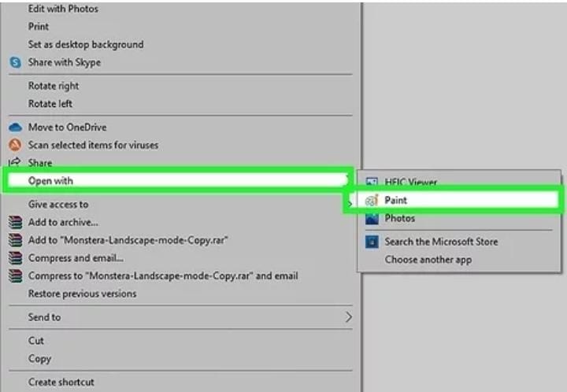Click the antivirus scan icon
567x392 pixels.
pyautogui.click(x=14, y=145)
